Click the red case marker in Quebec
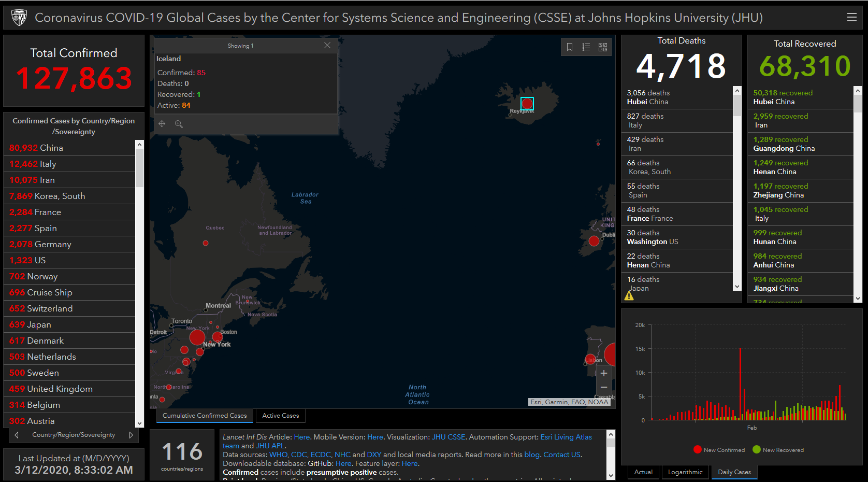Screen dimensions: 868x482 click(206, 243)
